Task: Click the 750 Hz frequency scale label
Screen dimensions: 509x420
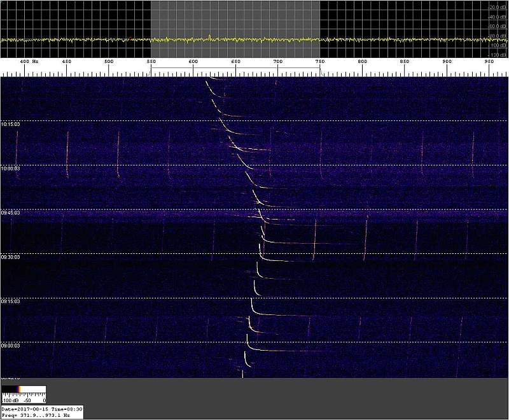Action: click(321, 62)
